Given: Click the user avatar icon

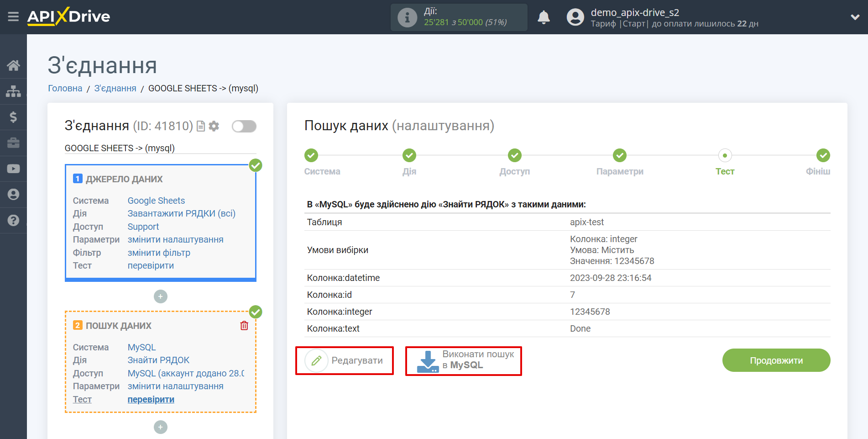Looking at the screenshot, I should pos(575,17).
